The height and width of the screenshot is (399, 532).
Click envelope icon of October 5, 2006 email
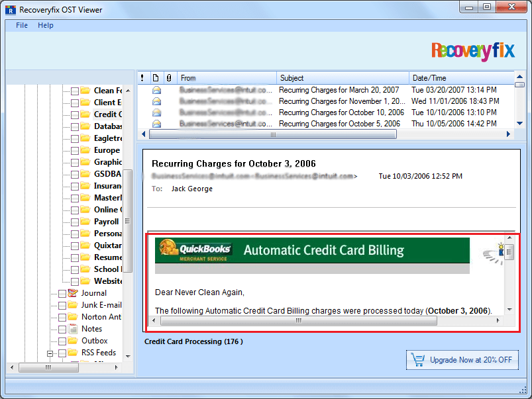pyautogui.click(x=157, y=124)
